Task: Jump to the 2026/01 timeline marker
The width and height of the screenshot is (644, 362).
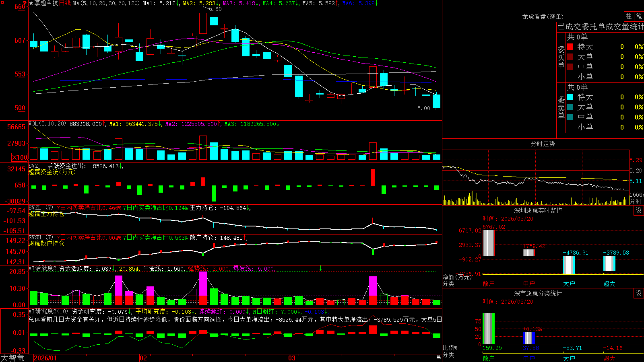Action: [45, 358]
